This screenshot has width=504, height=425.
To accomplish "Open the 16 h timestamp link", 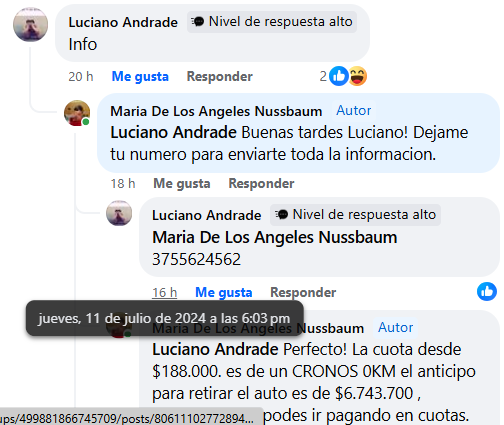I will (165, 292).
